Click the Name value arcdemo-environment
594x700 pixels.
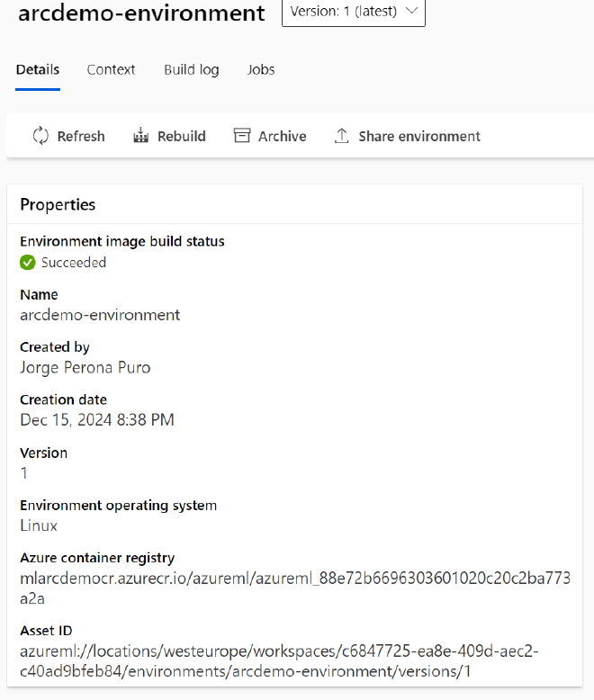tap(100, 315)
